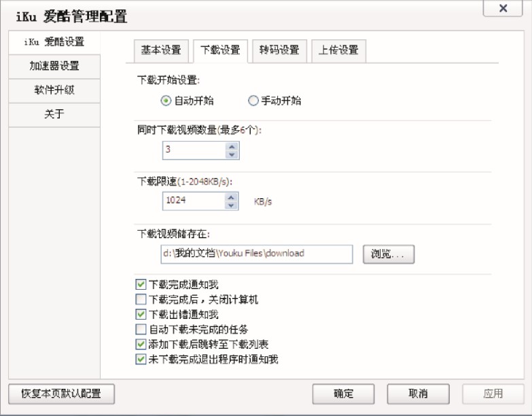Screen dimensions: 532x416
Task: Toggle 未下载完成退出程序时通知我 checkbox
Action: (141, 359)
